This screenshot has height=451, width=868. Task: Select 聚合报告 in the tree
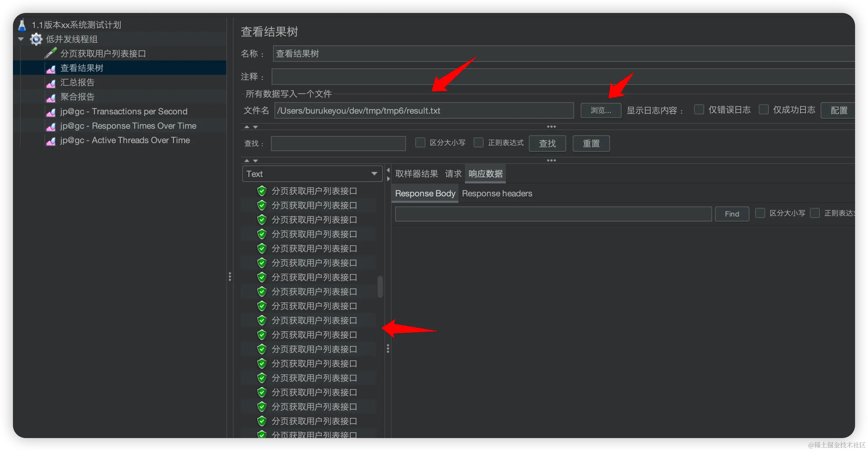(77, 97)
